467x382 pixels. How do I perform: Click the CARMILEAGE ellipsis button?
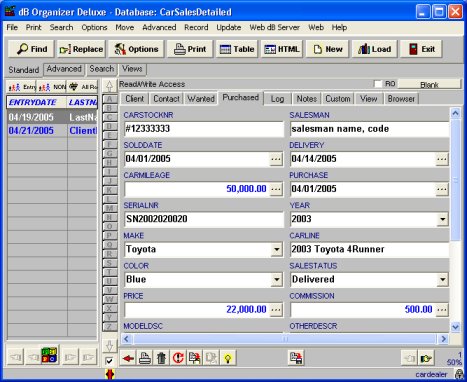(276, 189)
